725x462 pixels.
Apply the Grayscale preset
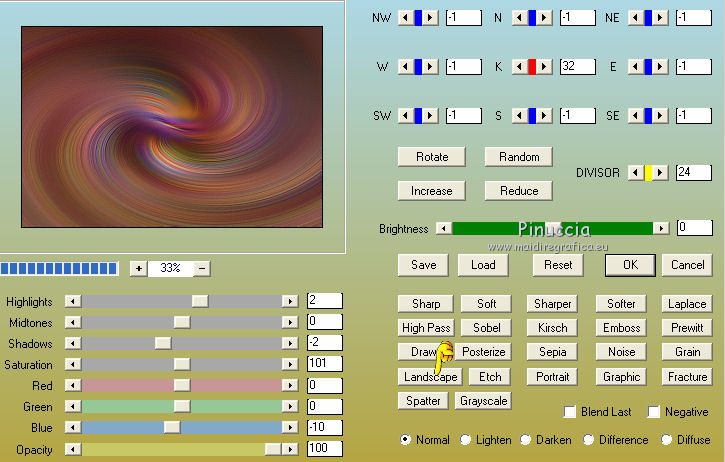pos(484,401)
